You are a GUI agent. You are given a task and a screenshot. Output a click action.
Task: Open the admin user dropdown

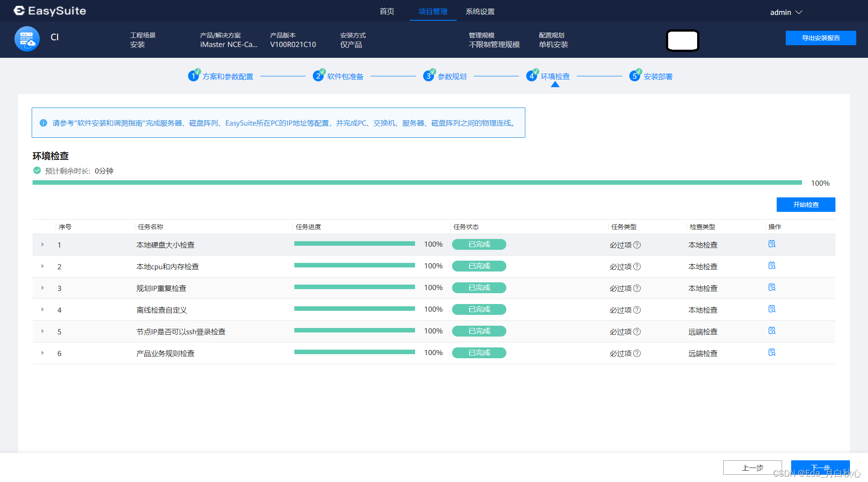coord(786,12)
